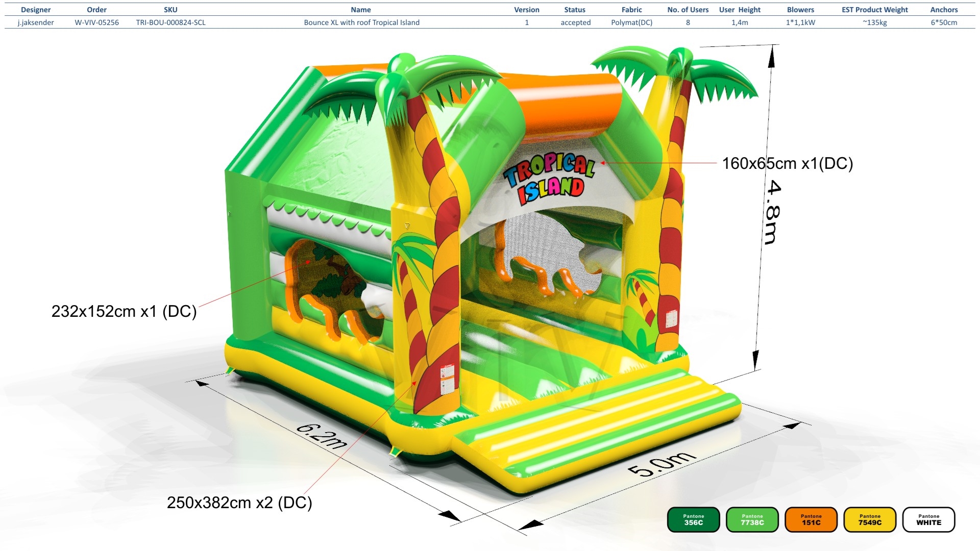
Task: Click the EST Product Weight header
Action: pos(875,10)
